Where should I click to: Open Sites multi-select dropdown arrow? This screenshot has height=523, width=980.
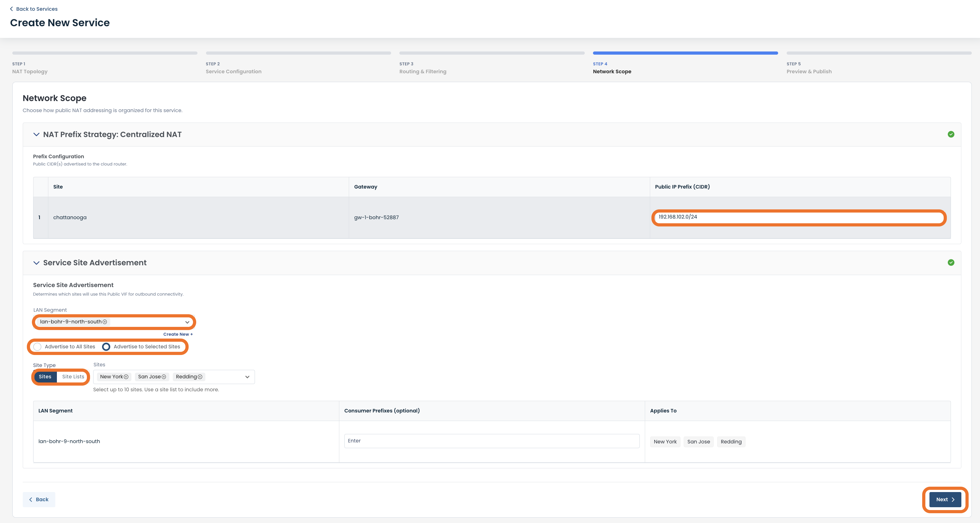tap(247, 377)
